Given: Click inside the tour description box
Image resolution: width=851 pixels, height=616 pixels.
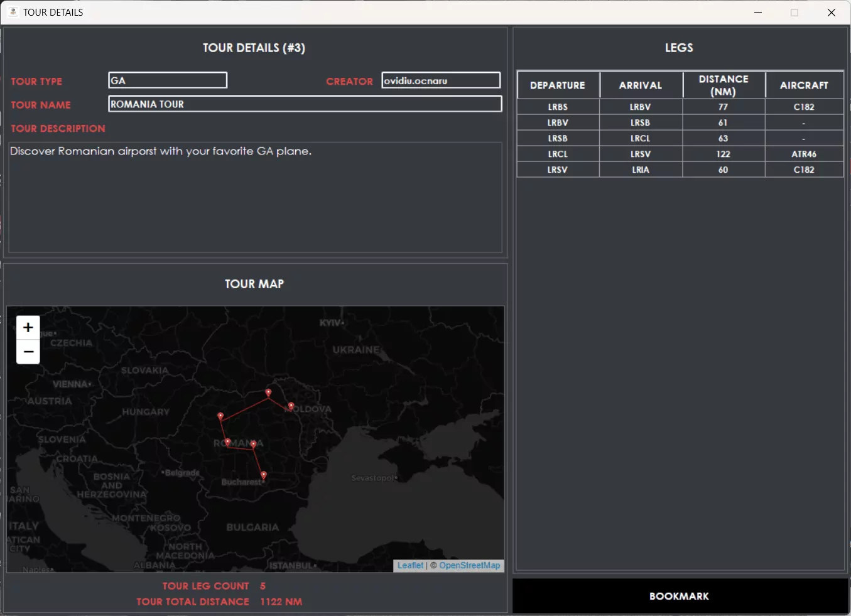Looking at the screenshot, I should point(255,197).
